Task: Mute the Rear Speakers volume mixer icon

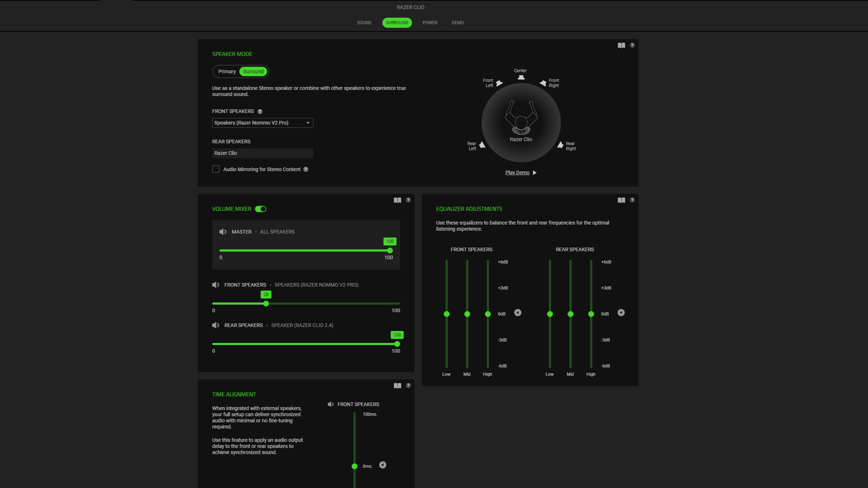Action: [216, 325]
